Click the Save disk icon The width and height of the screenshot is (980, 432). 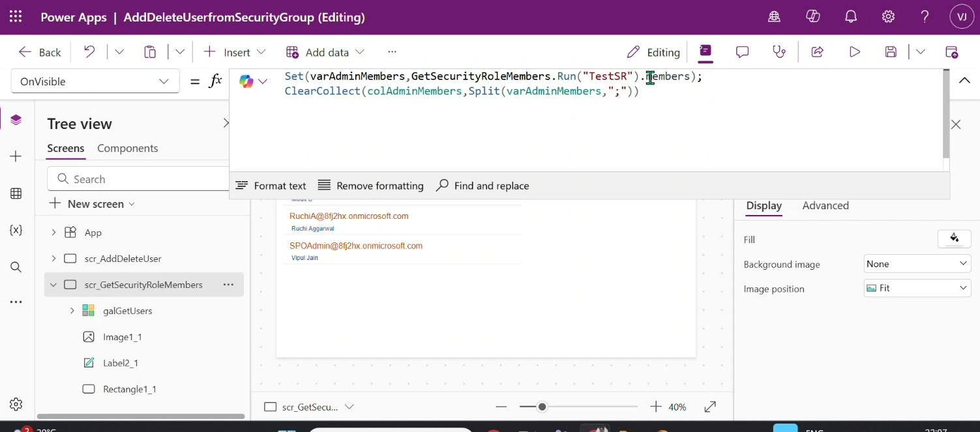[x=891, y=52]
